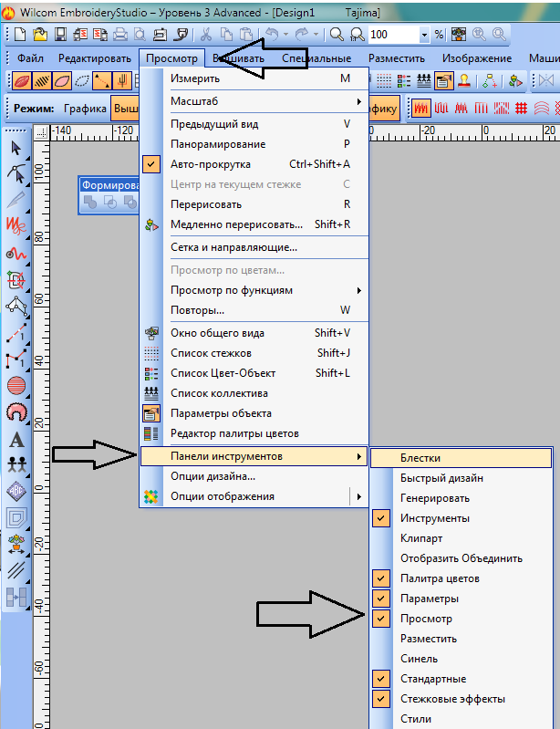560x729 pixels.
Task: Open the Изображение menu
Action: (477, 58)
